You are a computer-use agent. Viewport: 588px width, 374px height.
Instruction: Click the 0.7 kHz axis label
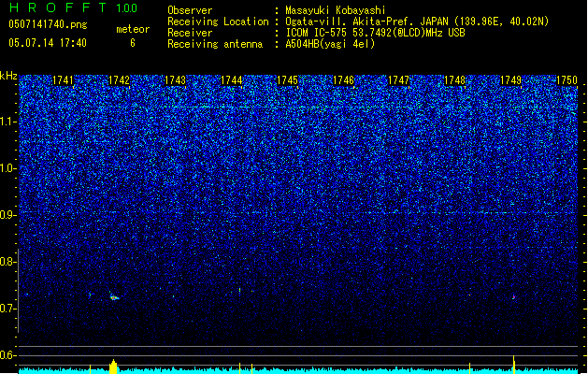(x=8, y=309)
